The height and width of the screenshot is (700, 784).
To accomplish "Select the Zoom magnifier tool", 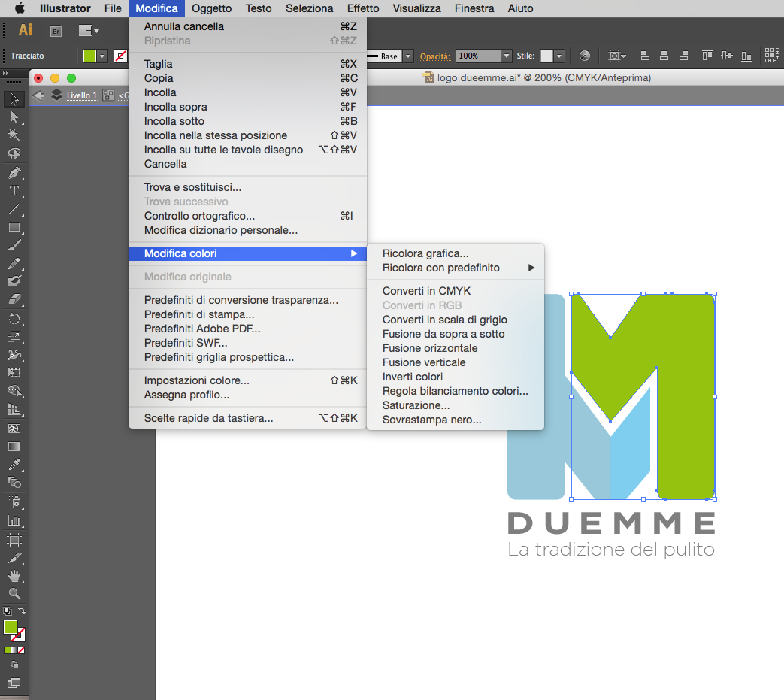I will click(x=14, y=594).
